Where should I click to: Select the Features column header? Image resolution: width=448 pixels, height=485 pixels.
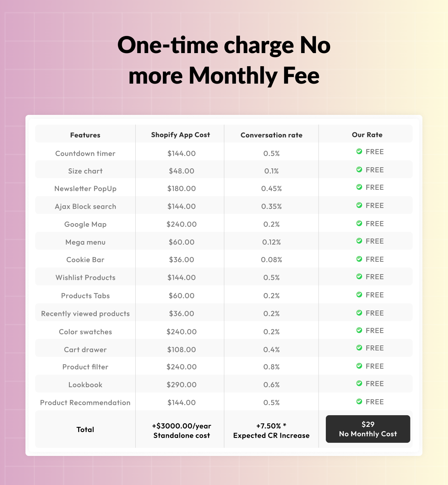pyautogui.click(x=85, y=135)
